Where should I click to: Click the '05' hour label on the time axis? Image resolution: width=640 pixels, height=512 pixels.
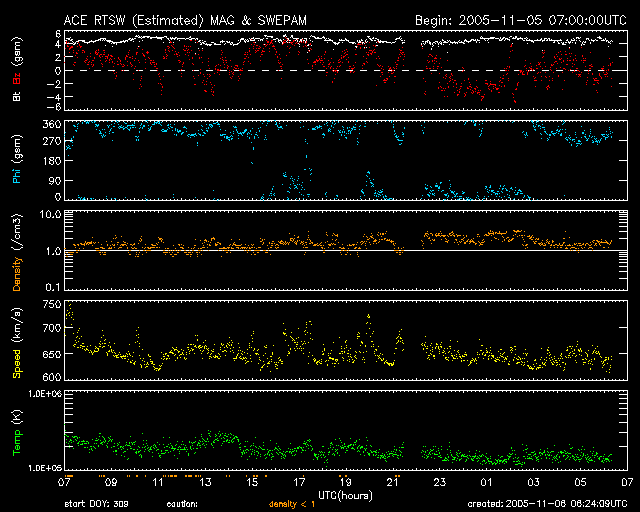(580, 483)
